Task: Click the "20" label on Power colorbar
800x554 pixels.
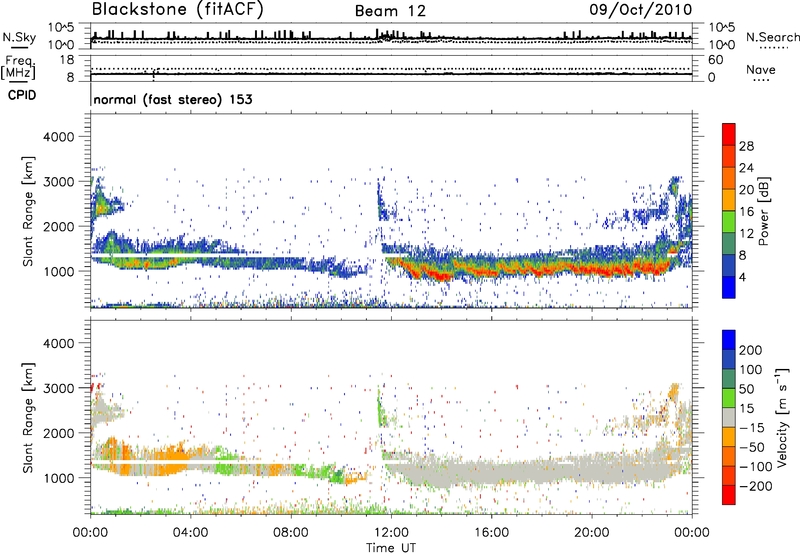Action: coord(746,190)
